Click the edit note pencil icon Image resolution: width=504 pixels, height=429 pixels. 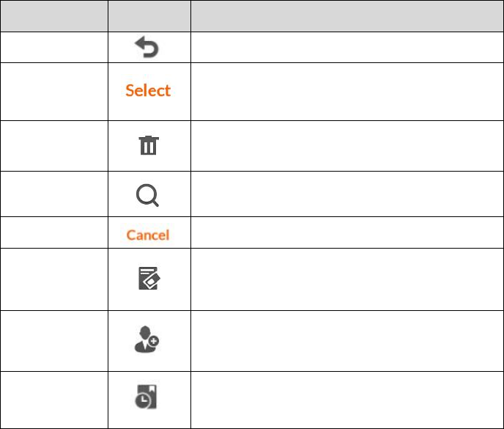(149, 279)
